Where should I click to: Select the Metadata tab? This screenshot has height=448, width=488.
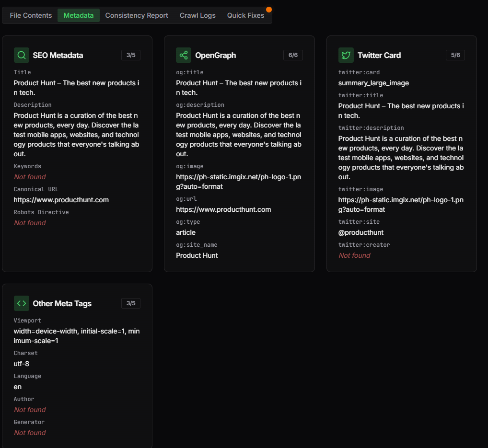[79, 15]
